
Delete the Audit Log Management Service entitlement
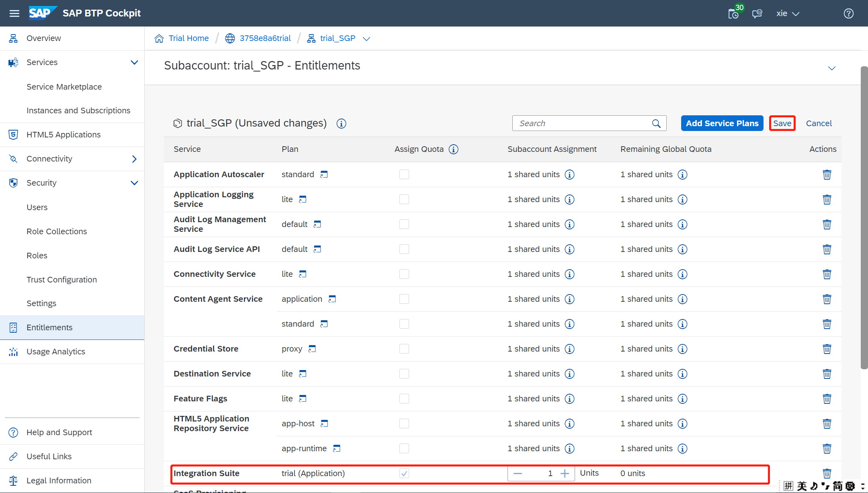pyautogui.click(x=827, y=225)
